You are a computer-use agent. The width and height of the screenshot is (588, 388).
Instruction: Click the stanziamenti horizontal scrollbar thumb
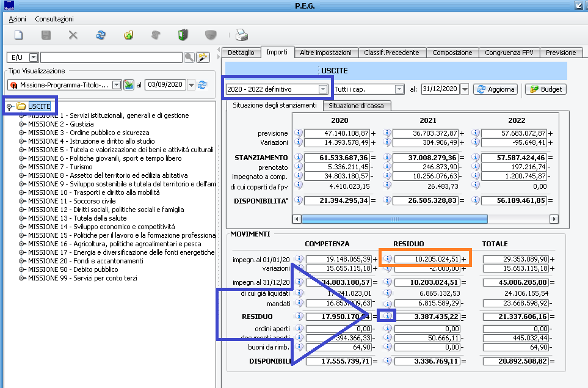coord(395,219)
